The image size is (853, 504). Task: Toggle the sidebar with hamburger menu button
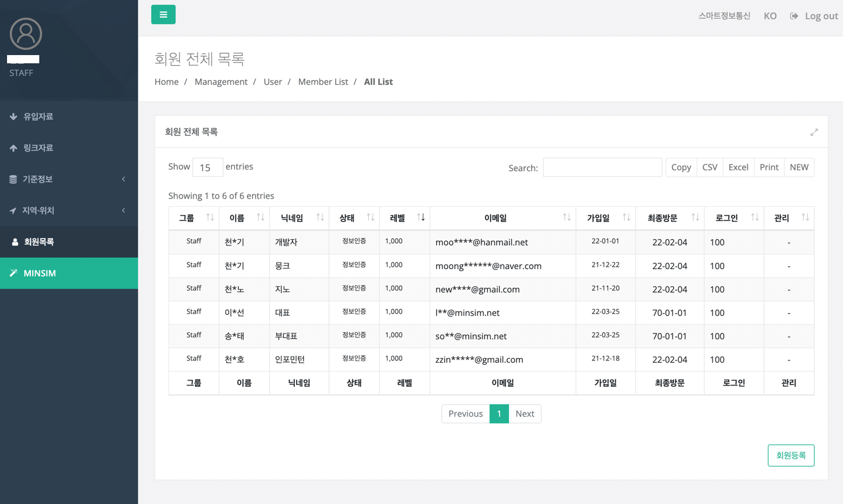coord(163,15)
